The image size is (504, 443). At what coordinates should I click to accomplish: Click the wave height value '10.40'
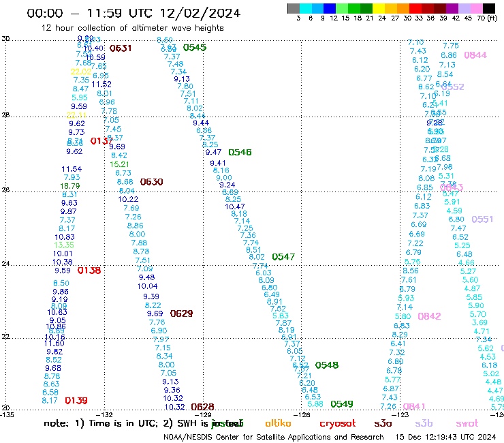click(x=93, y=48)
